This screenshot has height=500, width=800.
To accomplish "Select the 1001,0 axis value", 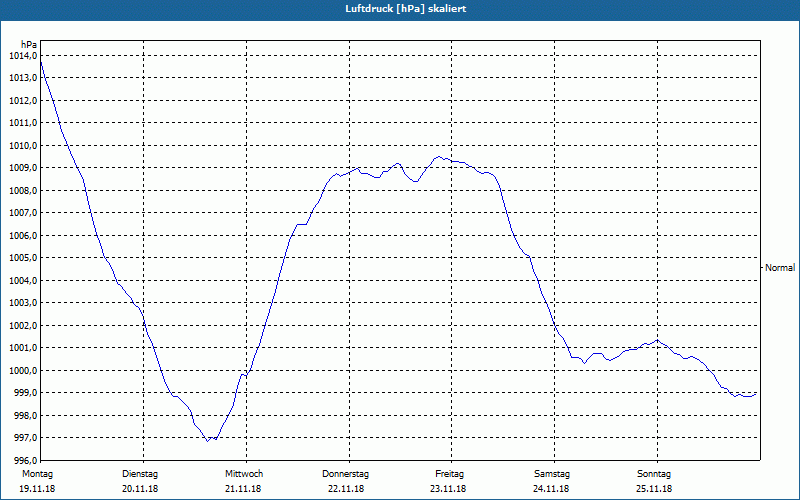I will coord(23,347).
